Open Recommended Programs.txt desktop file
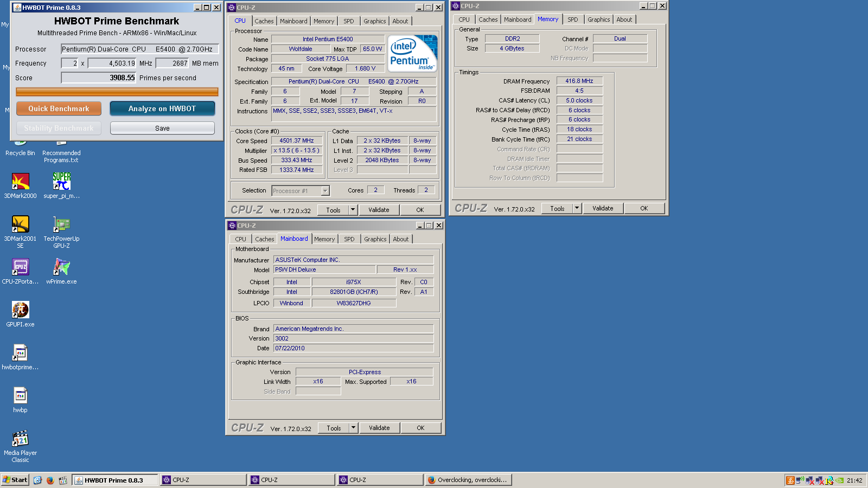This screenshot has height=488, width=868. click(x=61, y=152)
